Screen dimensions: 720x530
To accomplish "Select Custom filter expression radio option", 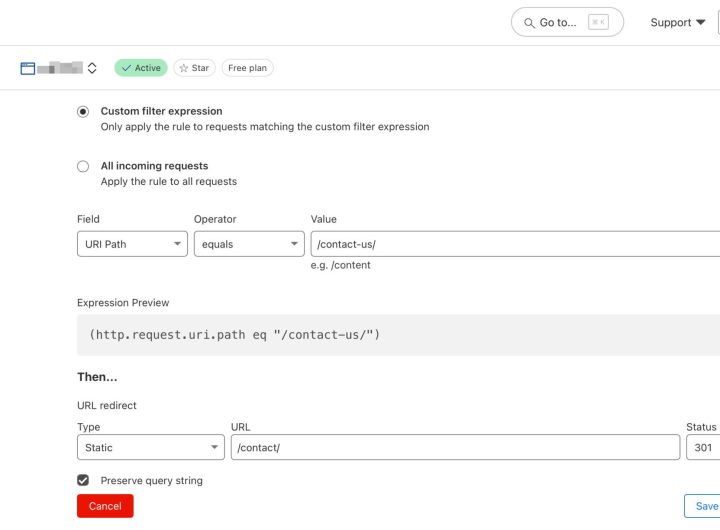I will (83, 111).
